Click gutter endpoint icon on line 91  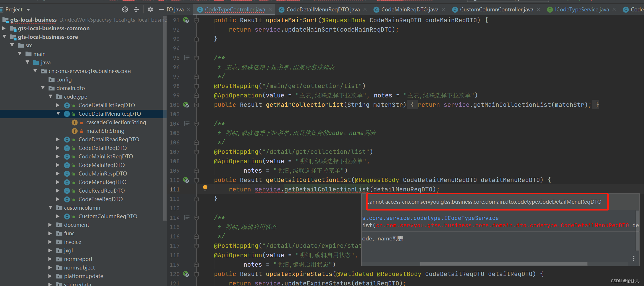[x=186, y=20]
